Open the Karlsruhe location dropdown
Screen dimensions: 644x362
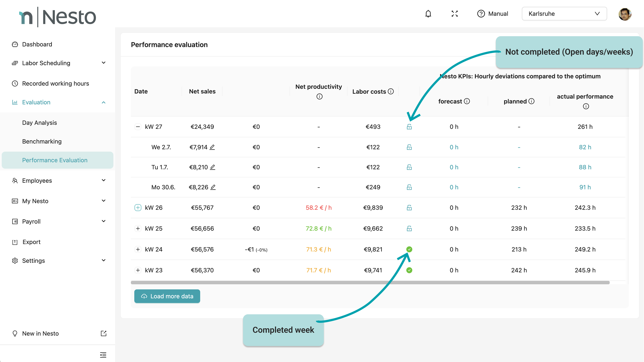tap(564, 14)
